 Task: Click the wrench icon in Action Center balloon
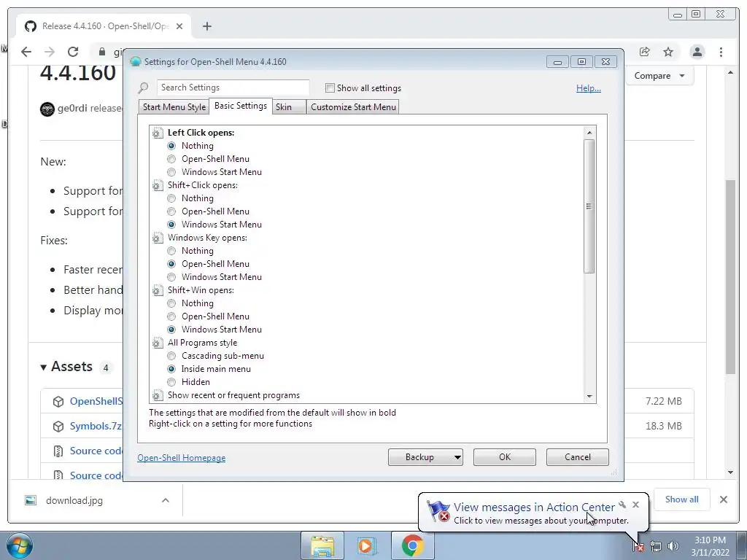(622, 505)
